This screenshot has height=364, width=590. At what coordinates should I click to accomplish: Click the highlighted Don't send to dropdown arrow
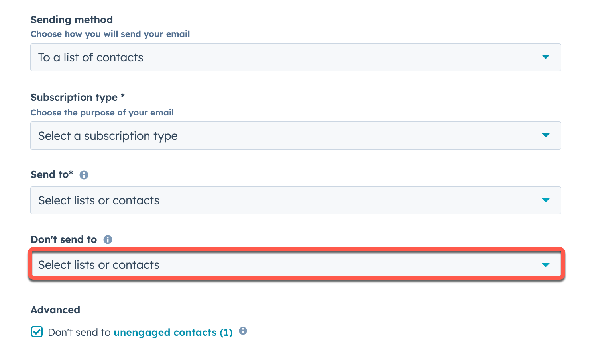(x=545, y=264)
